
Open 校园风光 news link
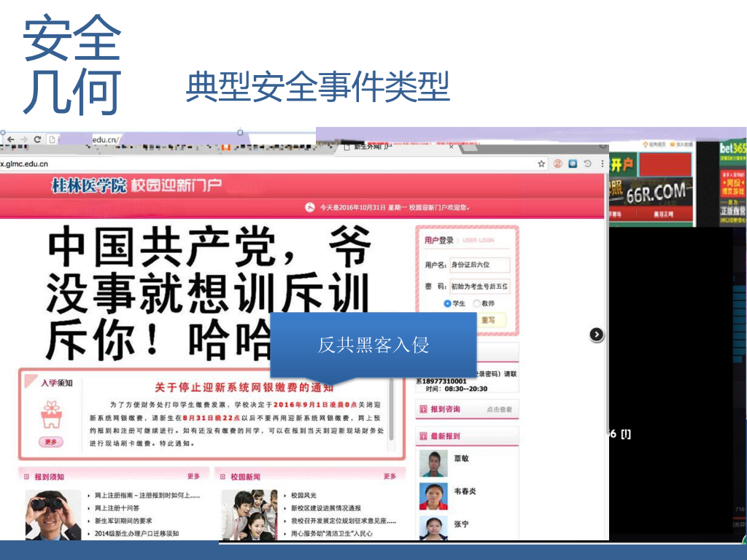[x=303, y=495]
